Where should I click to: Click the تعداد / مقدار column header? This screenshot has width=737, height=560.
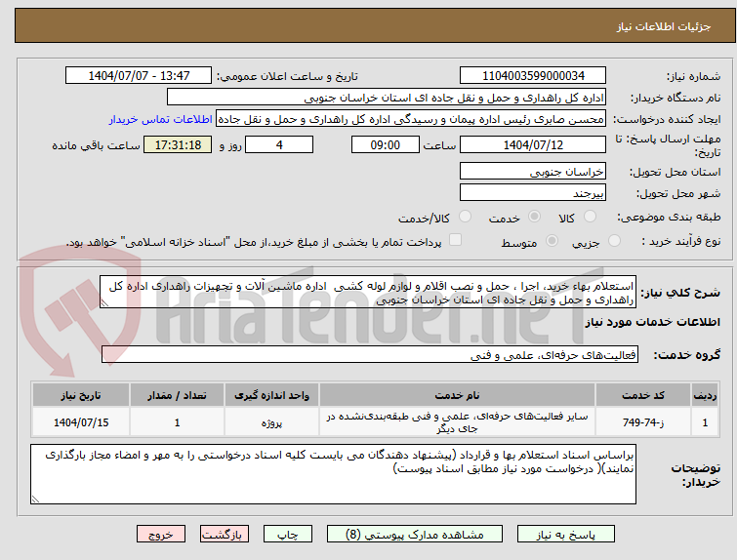click(177, 395)
